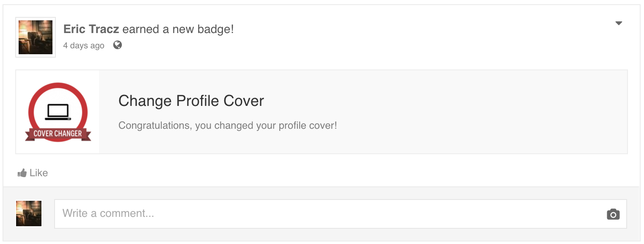Like the badge post

pos(33,173)
